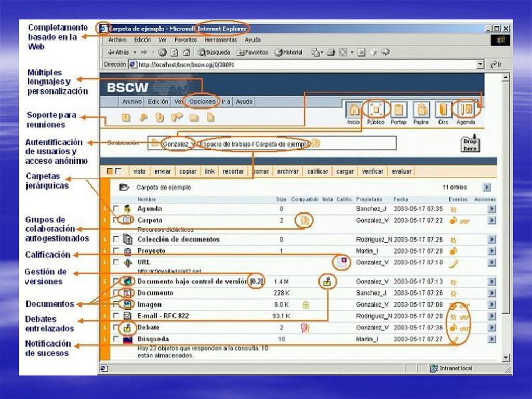Click the IE Mail toolbar icon
532x399 pixels.
pyautogui.click(x=315, y=52)
